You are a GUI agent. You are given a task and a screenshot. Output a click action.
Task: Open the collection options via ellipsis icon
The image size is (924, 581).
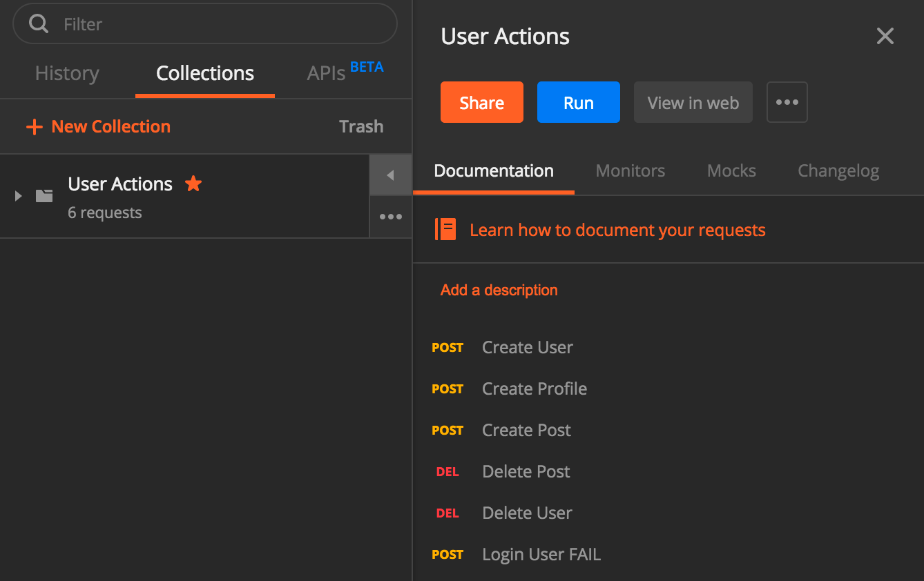[390, 216]
